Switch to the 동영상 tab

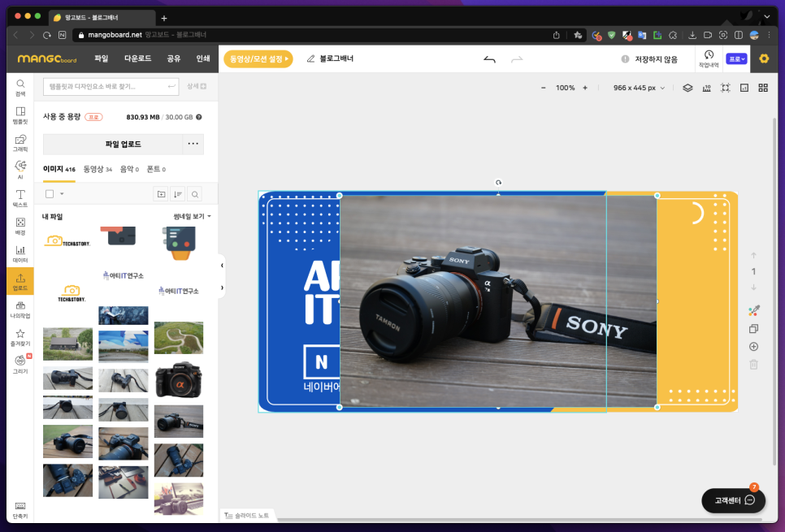pyautogui.click(x=98, y=169)
